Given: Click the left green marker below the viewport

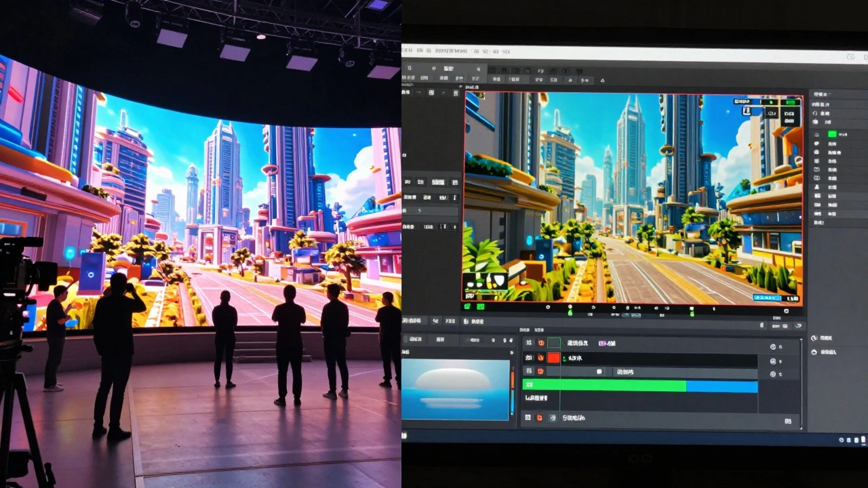Looking at the screenshot, I should (x=570, y=312).
